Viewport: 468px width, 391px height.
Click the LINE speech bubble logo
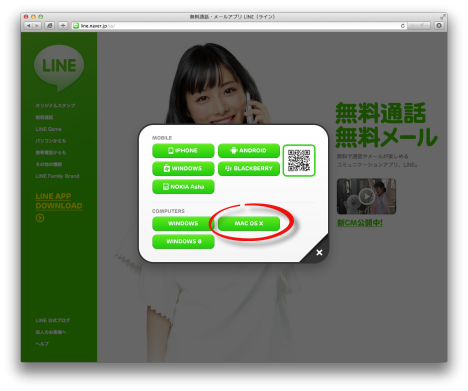click(59, 68)
